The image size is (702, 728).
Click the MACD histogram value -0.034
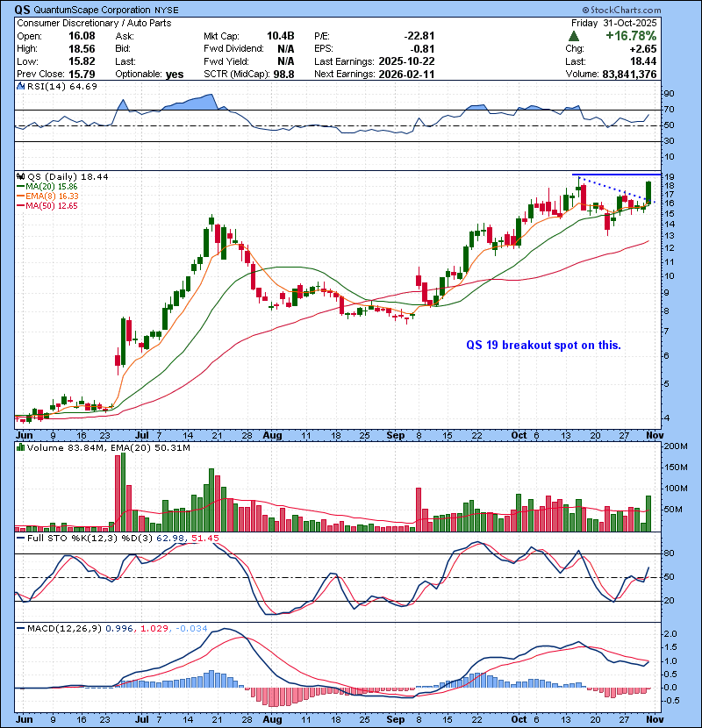click(191, 629)
